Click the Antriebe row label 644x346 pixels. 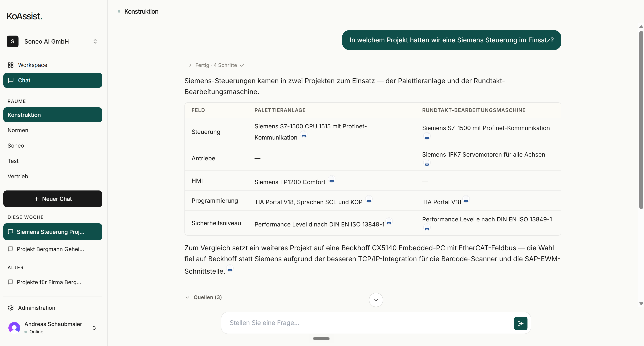pyautogui.click(x=203, y=158)
